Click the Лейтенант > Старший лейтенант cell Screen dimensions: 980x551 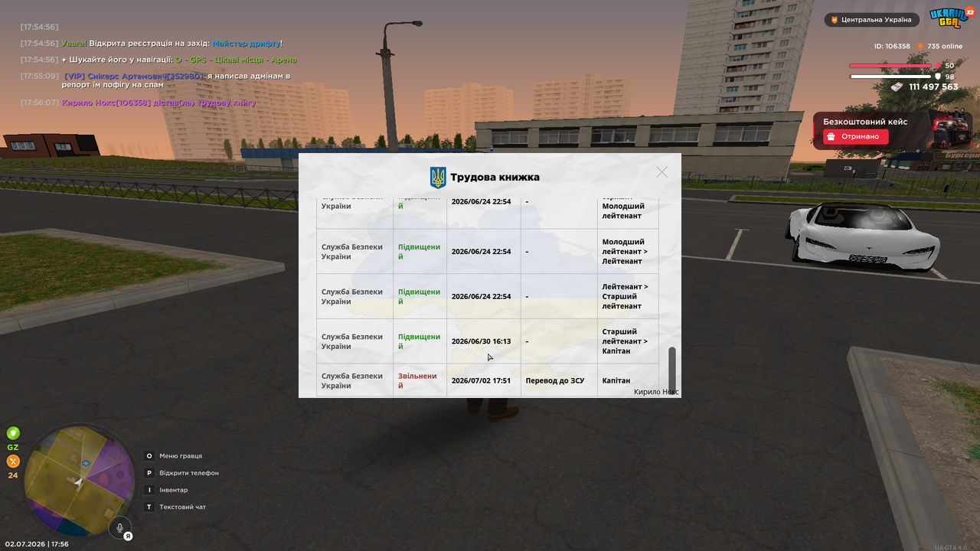coord(627,296)
